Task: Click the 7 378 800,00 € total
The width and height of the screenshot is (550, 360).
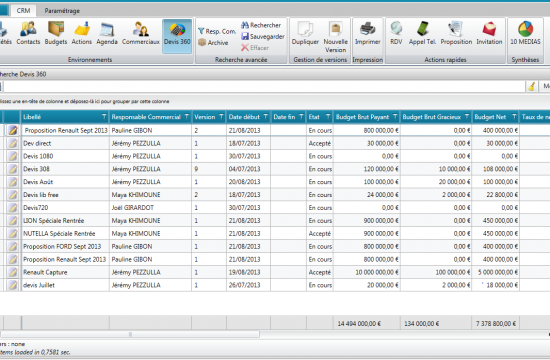Action: coord(496,324)
